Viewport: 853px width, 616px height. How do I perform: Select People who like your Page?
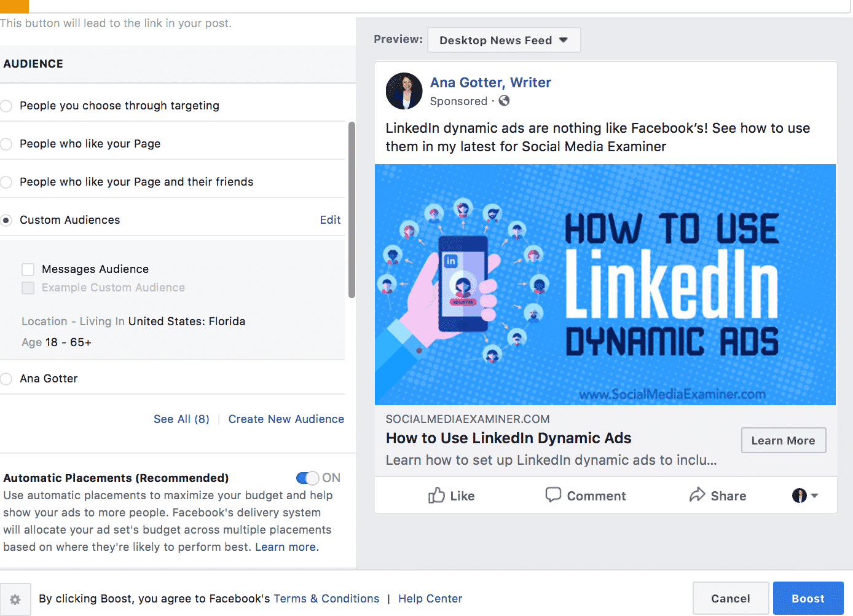(x=6, y=144)
